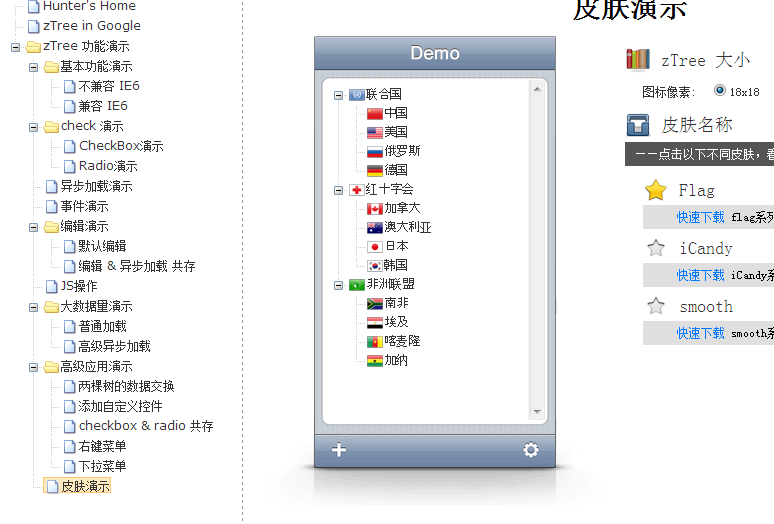Open the 默认编辑 demo
Screen dimensions: 774x524
(102, 246)
